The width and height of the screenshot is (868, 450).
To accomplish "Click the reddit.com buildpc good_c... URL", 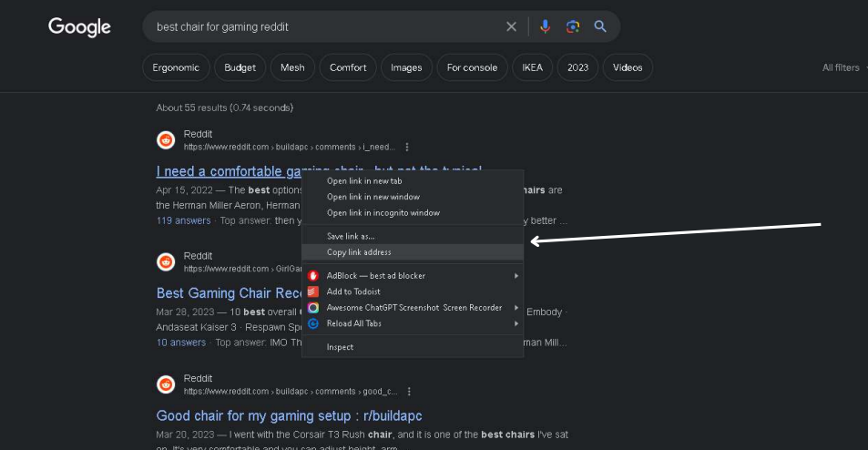I will coord(290,392).
